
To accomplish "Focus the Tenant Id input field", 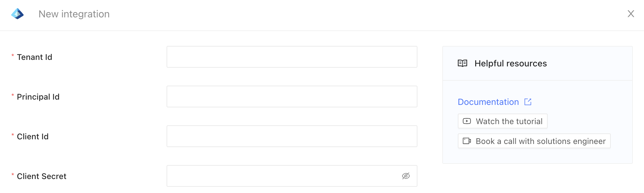I will coord(292,57).
